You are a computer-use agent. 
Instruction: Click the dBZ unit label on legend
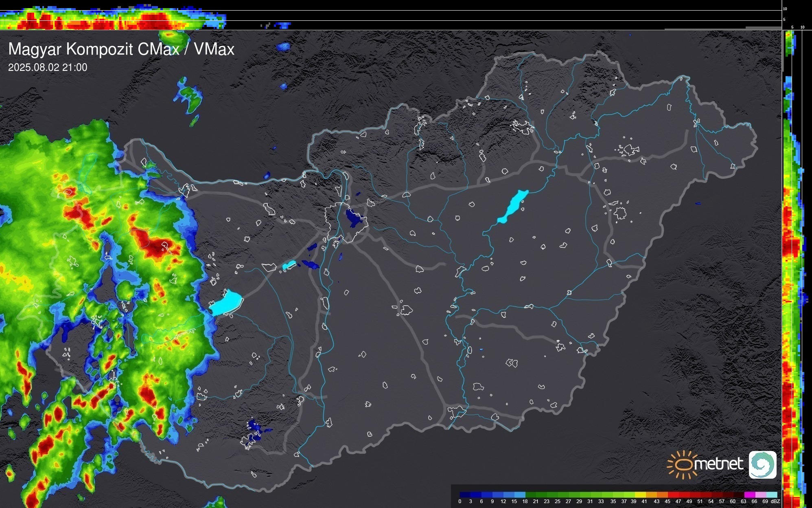(x=775, y=501)
